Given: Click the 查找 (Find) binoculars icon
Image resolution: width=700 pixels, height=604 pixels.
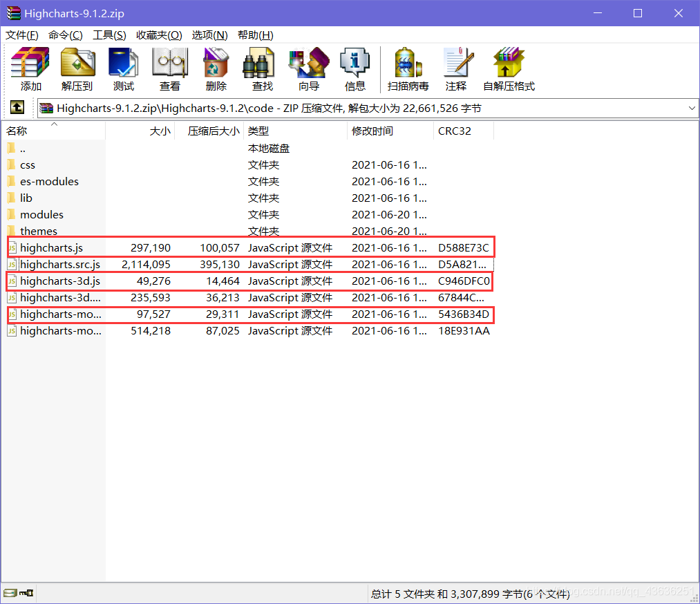Looking at the screenshot, I should (x=258, y=64).
